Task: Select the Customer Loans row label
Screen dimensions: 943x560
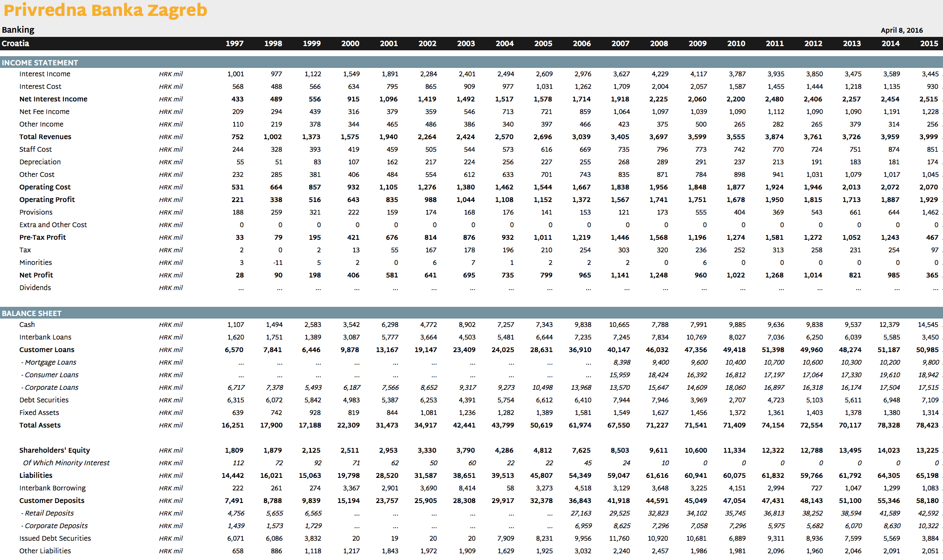Action: (x=47, y=350)
